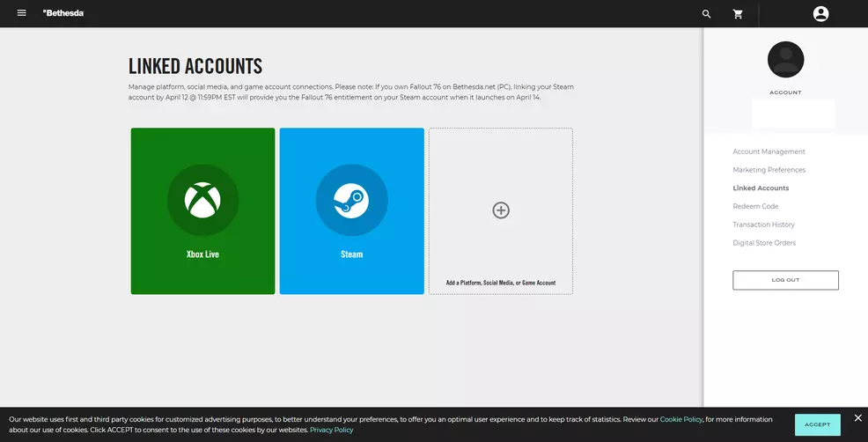This screenshot has height=442, width=868.
Task: Open the Cookie Policy link
Action: [x=680, y=419]
